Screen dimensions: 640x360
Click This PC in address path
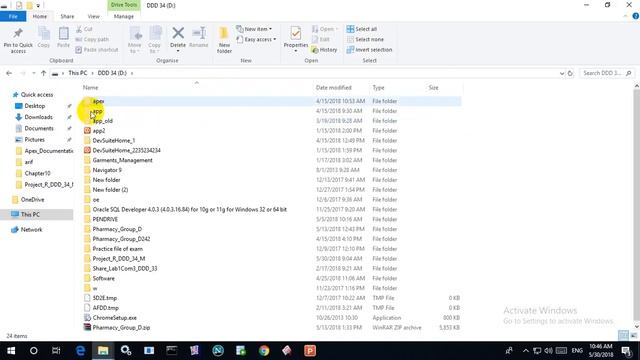pyautogui.click(x=78, y=73)
